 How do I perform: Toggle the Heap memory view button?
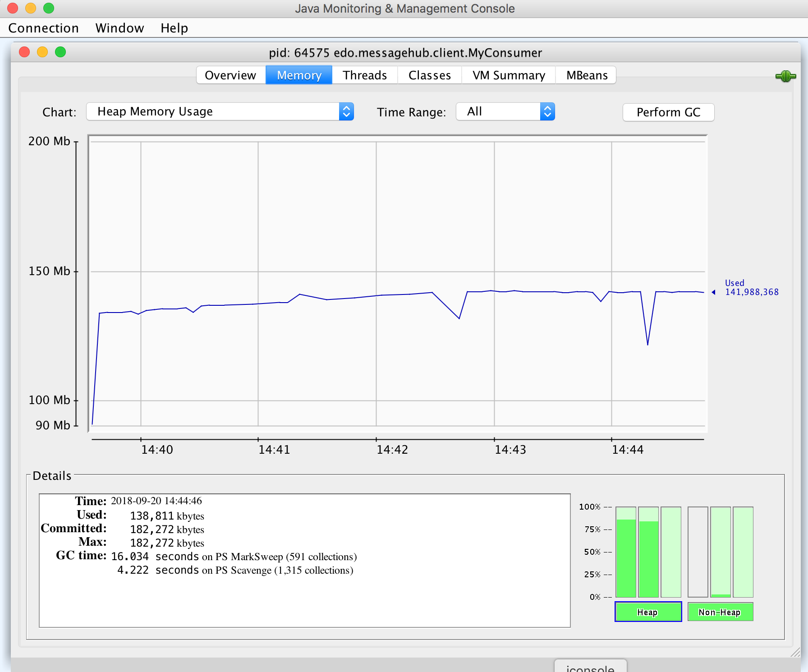(648, 612)
